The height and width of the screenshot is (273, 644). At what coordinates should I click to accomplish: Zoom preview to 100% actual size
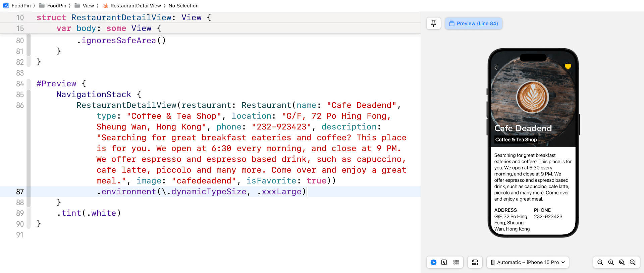pos(611,262)
